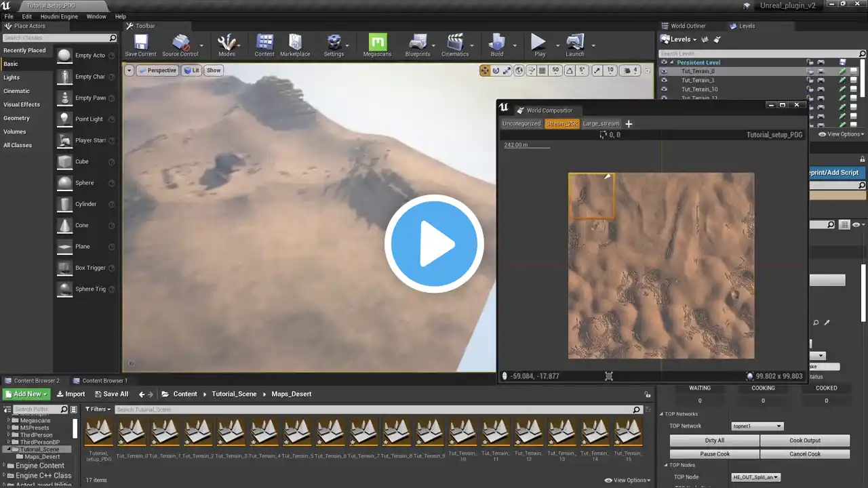Open the Houdini Engine menu
Screen dimensions: 868x488
58,16
